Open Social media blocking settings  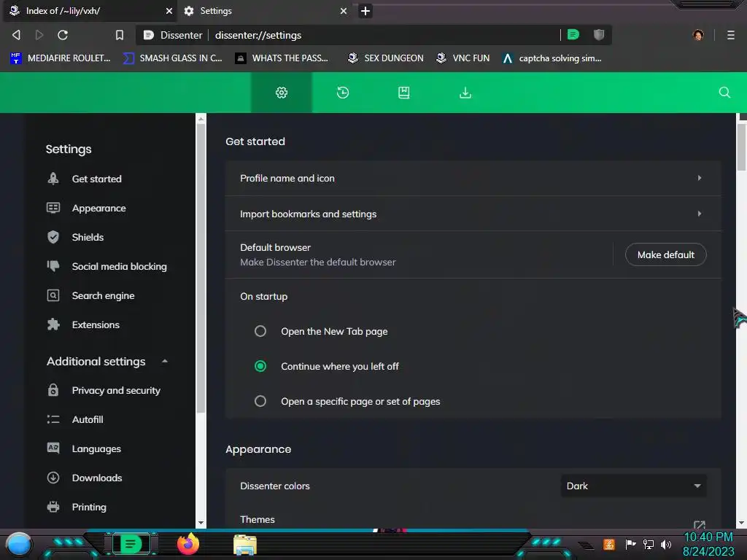click(119, 266)
